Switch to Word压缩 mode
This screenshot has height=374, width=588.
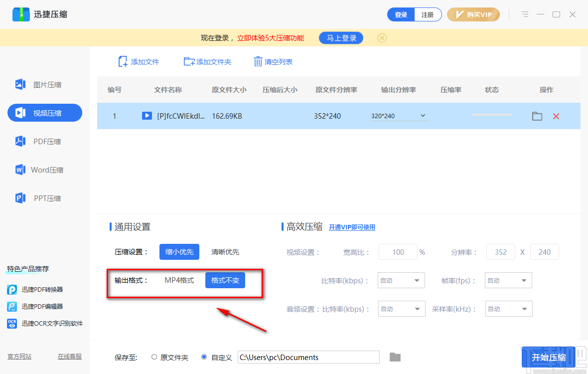click(44, 170)
